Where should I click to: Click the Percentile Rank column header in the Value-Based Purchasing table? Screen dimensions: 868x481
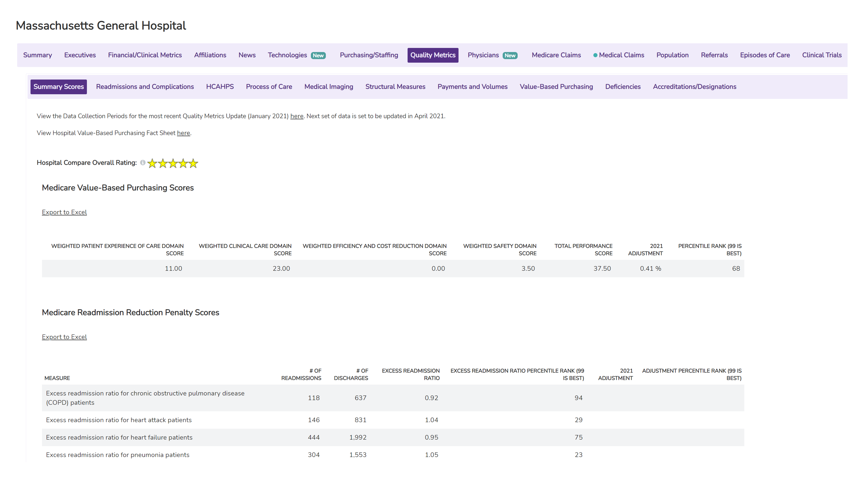click(710, 249)
